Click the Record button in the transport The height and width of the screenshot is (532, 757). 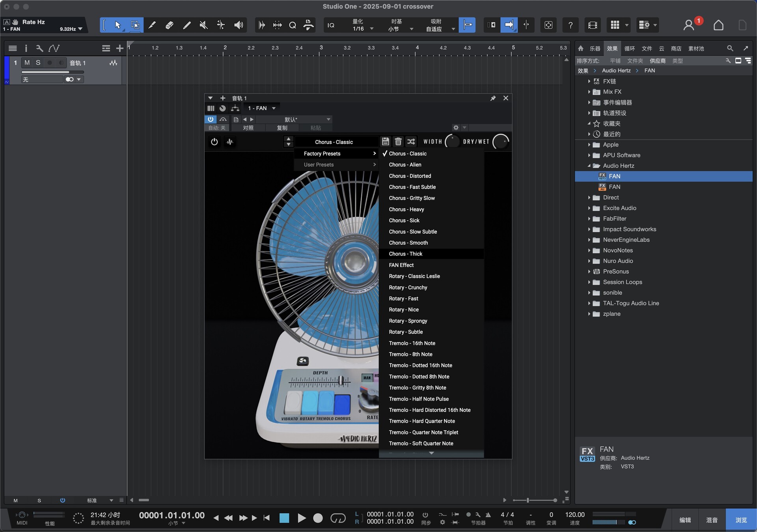(318, 518)
